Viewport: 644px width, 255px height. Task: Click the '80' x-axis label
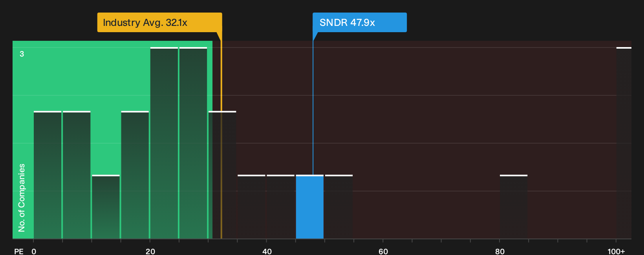pos(500,251)
